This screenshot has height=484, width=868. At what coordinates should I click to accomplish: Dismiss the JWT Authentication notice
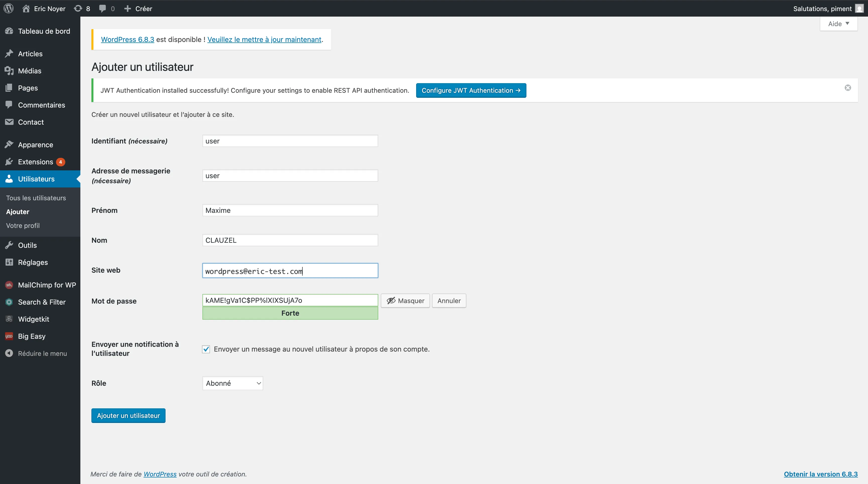tap(848, 88)
